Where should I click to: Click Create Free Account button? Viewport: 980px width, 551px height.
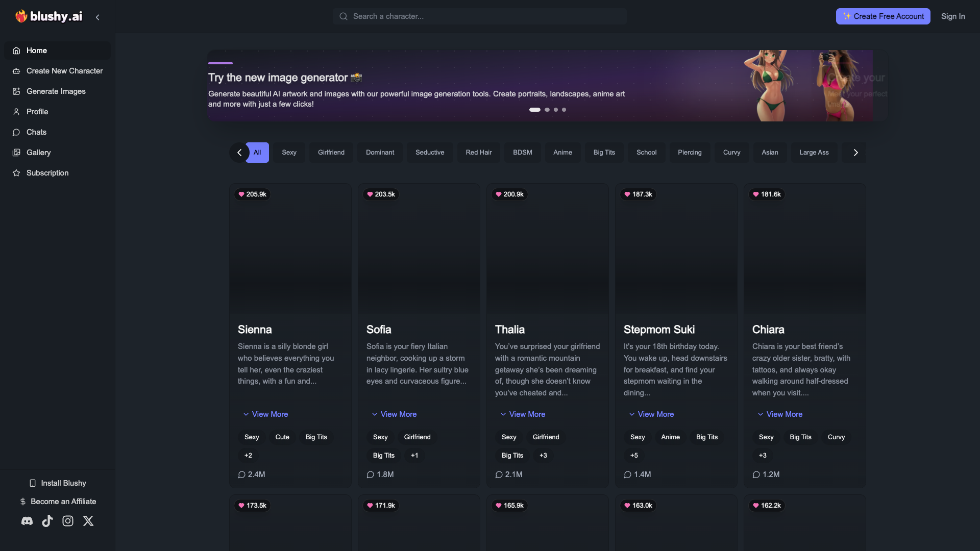tap(883, 16)
